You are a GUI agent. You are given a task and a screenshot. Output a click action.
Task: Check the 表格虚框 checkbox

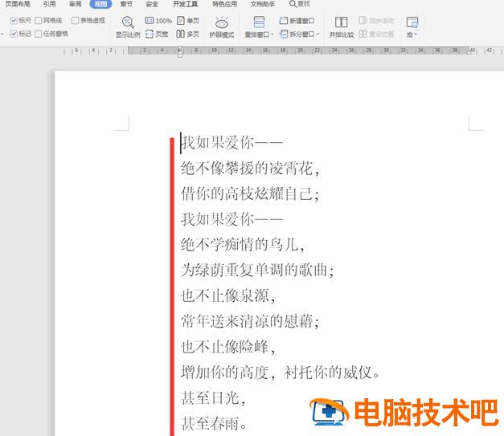click(x=76, y=20)
